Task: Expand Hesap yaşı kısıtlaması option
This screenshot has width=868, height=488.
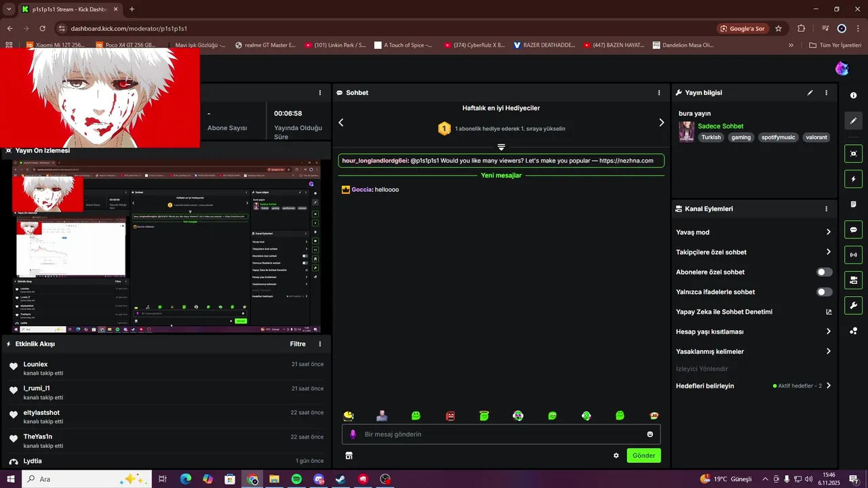Action: (752, 332)
